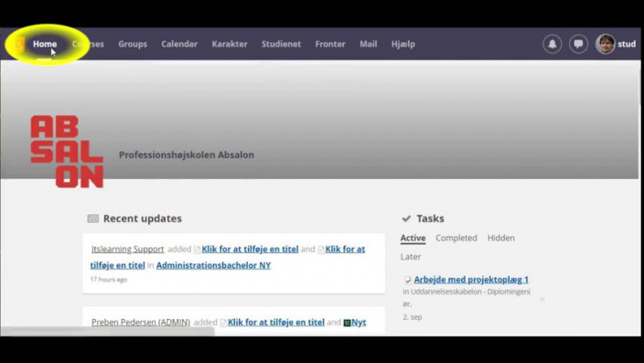
Task: Select the Karakter menu item
Action: (230, 44)
